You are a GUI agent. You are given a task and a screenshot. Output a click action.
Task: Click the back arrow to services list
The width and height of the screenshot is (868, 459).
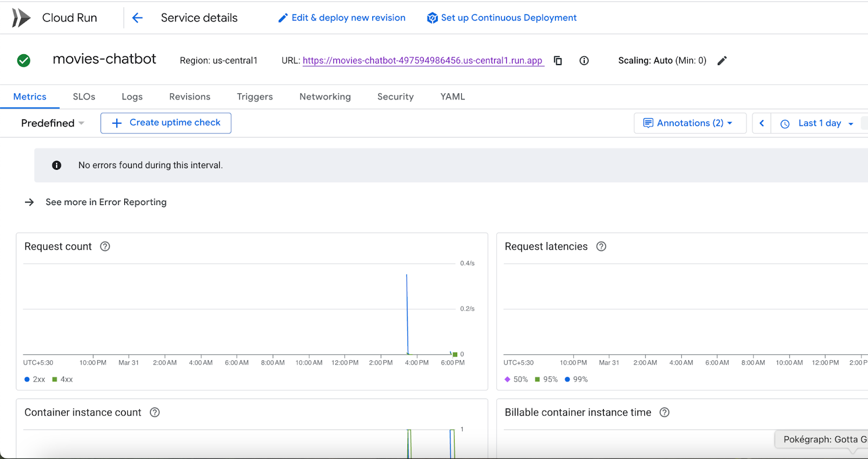point(137,18)
